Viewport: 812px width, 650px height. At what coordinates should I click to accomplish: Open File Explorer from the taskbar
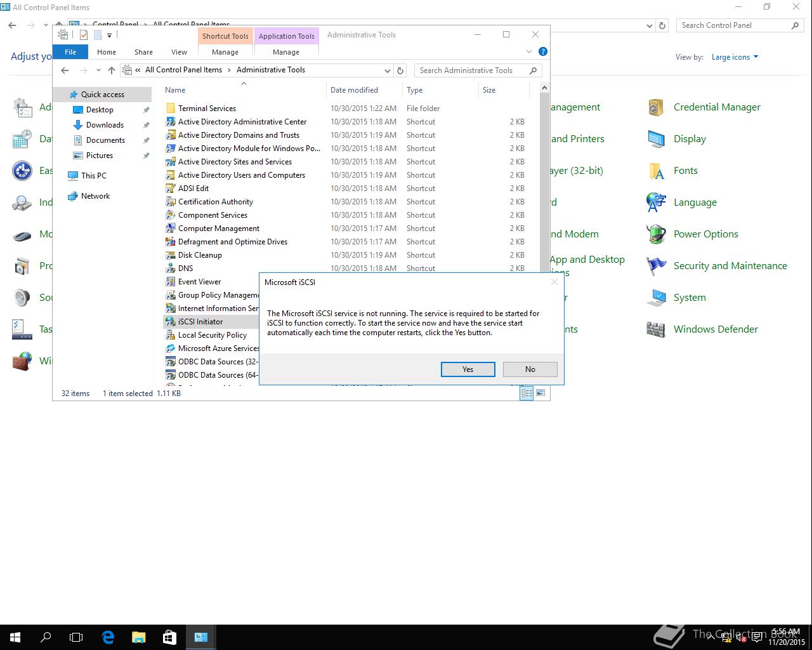(x=138, y=637)
